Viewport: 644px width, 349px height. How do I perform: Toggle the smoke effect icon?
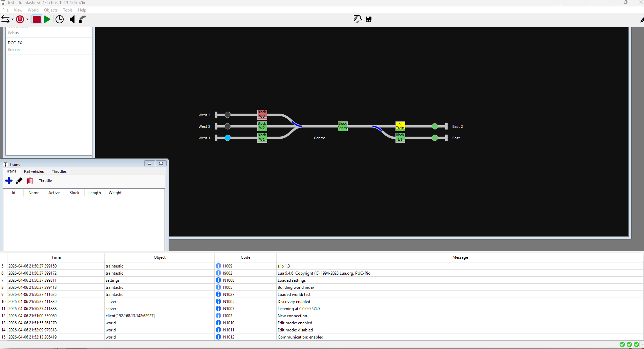82,20
